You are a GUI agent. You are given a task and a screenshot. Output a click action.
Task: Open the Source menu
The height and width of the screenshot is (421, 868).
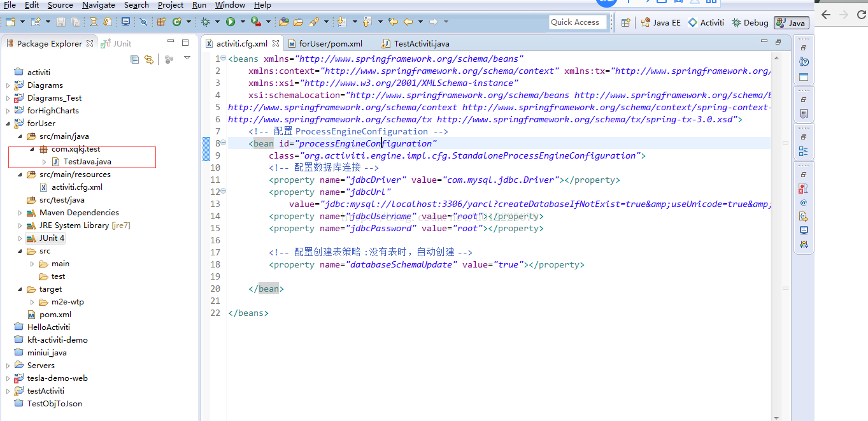(60, 5)
